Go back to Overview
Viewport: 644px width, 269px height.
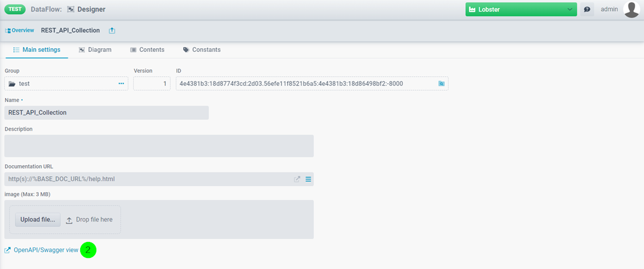[x=19, y=30]
